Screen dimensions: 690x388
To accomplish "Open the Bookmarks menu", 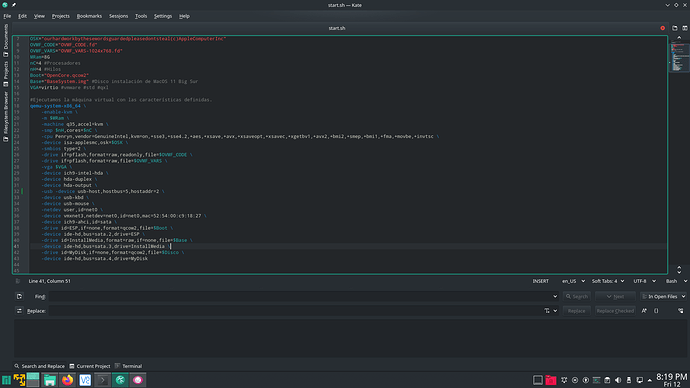I will pos(89,16).
